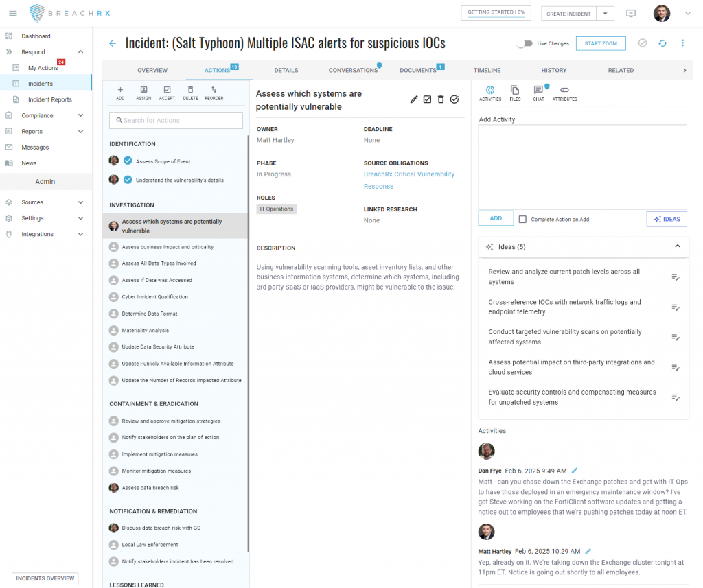Open the History tab

(x=554, y=71)
